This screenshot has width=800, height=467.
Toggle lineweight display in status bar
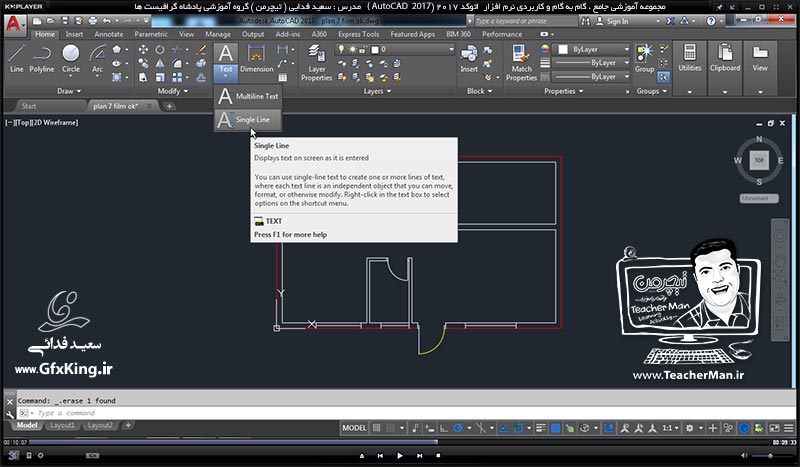coord(541,428)
